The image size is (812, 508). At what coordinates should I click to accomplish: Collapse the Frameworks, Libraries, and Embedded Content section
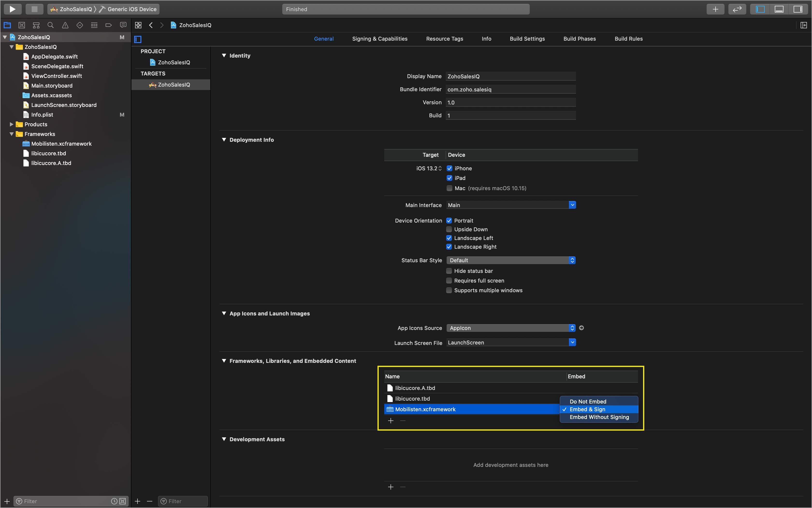[224, 361]
